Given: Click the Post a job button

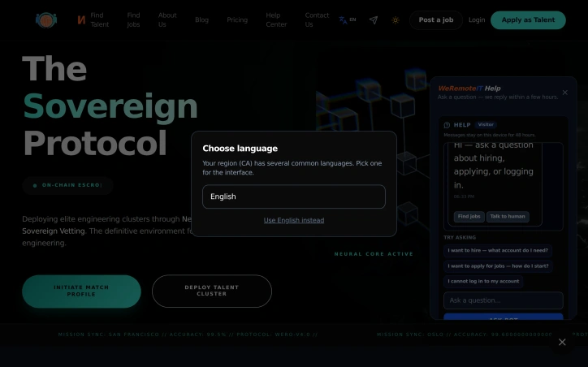Looking at the screenshot, I should 436,19.
